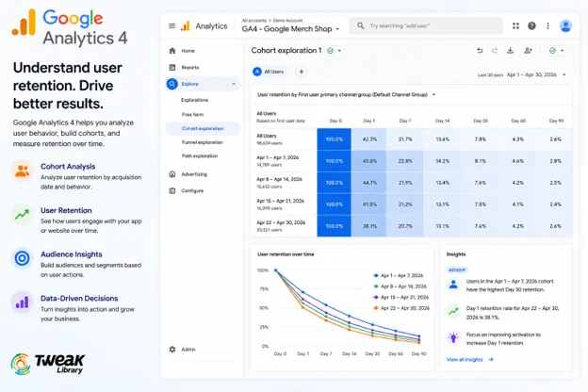Click the lightbulb insight icon
Image resolution: width=588 pixels, height=392 pixels.
pos(453,337)
